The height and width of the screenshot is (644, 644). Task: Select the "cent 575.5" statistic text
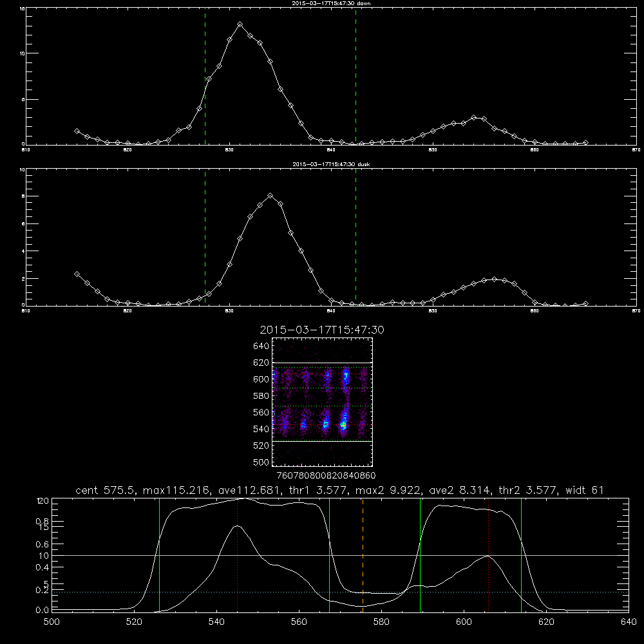point(106,490)
